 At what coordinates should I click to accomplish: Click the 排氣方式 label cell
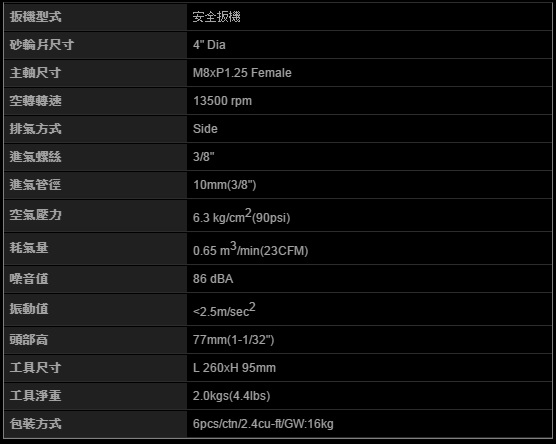(x=95, y=129)
